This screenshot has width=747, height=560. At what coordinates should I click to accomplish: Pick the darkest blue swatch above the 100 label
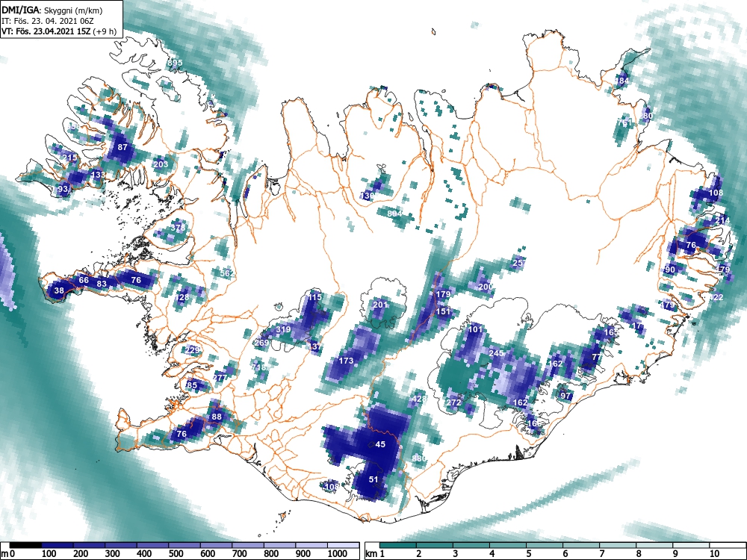[58, 545]
